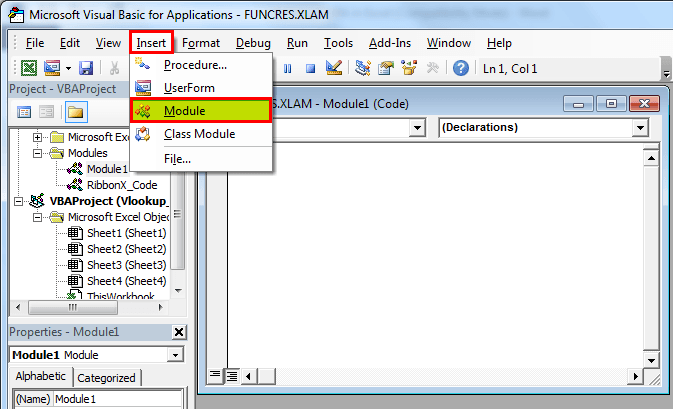The width and height of the screenshot is (673, 409).
Task: Click Procedure View button in code window
Action: 215,376
